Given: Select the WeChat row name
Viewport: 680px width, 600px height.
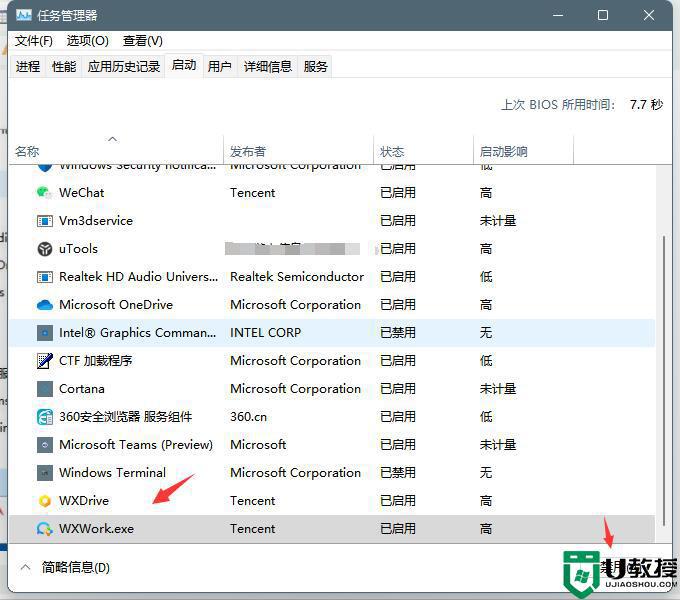Looking at the screenshot, I should [82, 192].
